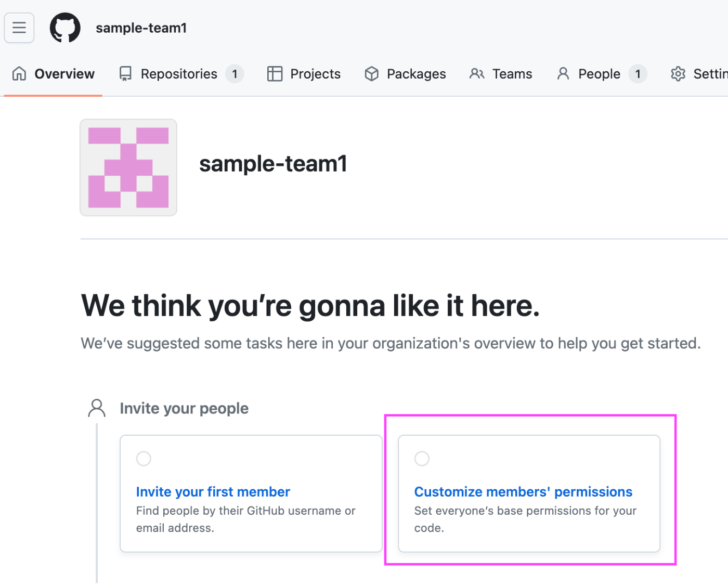Click the Teams people icon

pyautogui.click(x=476, y=73)
